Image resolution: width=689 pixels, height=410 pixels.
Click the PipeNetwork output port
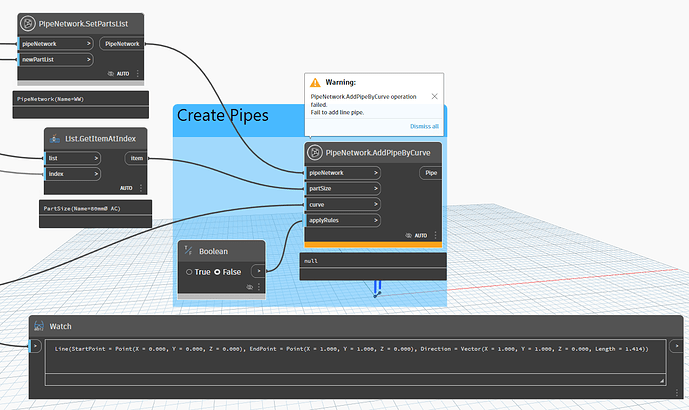(x=122, y=44)
